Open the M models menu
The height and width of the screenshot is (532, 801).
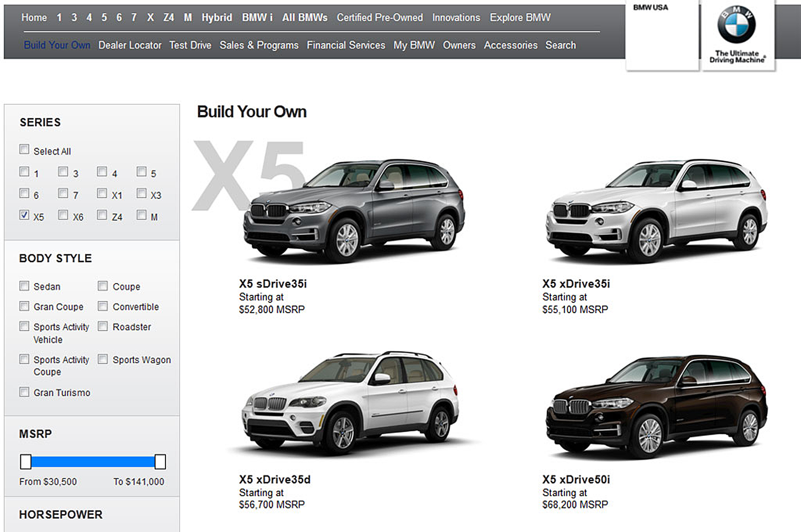[x=188, y=18]
